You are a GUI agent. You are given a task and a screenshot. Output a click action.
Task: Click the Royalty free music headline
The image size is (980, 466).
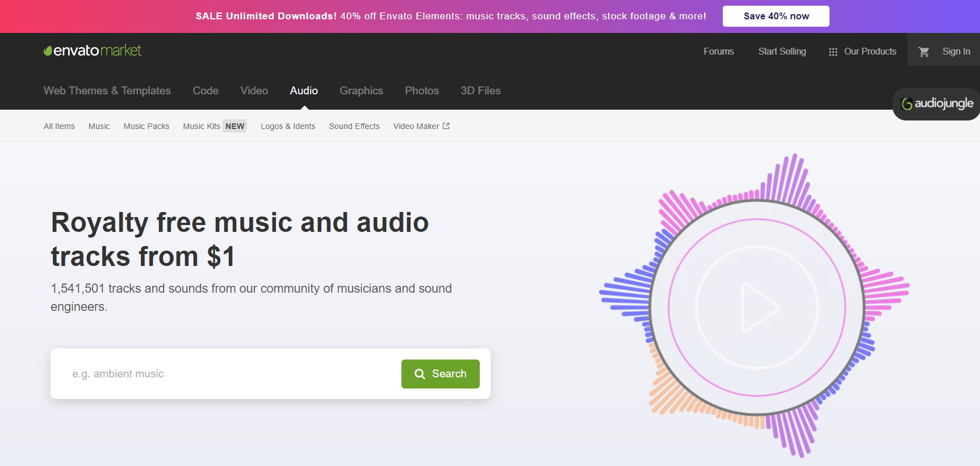pyautogui.click(x=240, y=239)
